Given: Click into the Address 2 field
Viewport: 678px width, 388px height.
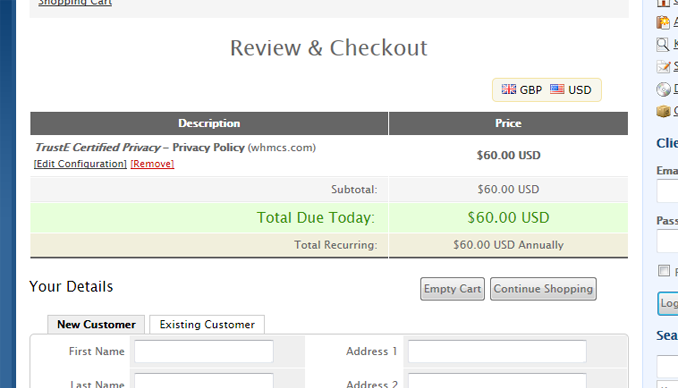Looking at the screenshot, I should click(497, 381).
